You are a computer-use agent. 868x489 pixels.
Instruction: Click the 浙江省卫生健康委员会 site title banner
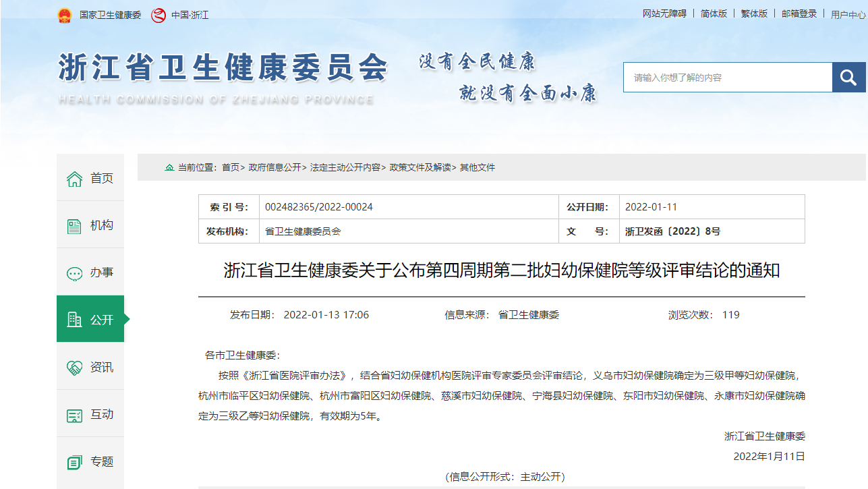point(223,67)
